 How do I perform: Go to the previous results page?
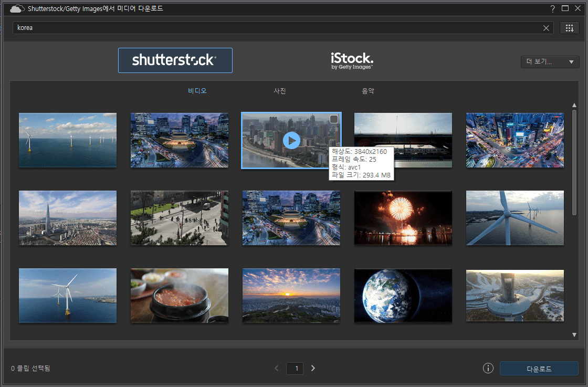click(276, 368)
